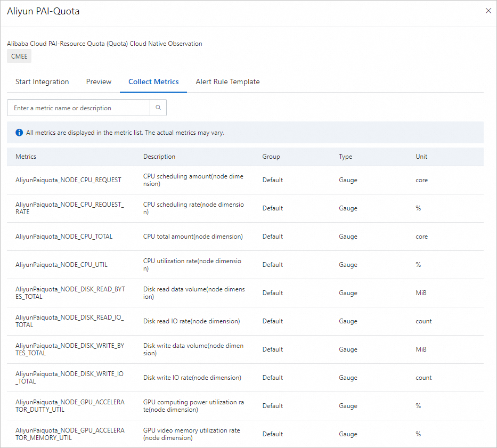Click 'core' unit in NODE_CPU_TOTAL row
497x448 pixels.
[421, 237]
